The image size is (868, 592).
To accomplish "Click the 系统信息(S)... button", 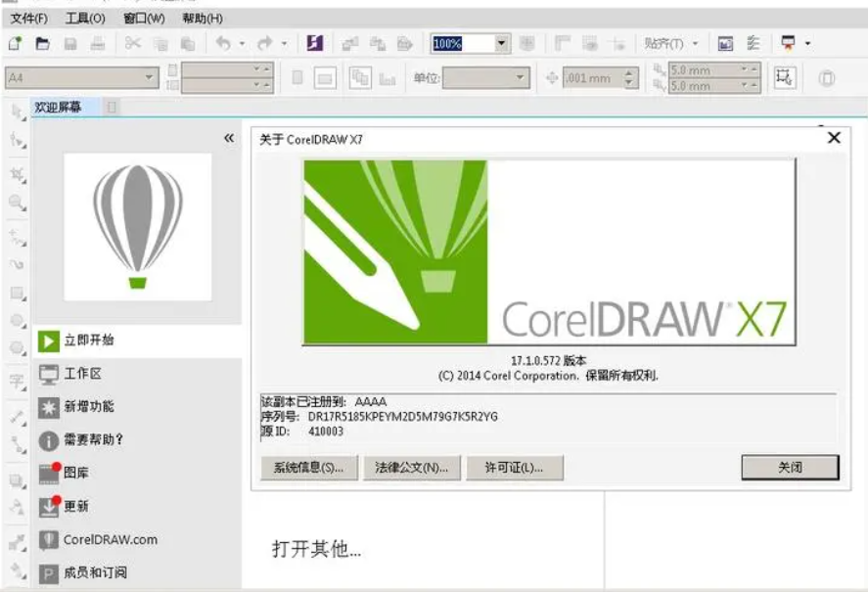I will coord(309,468).
